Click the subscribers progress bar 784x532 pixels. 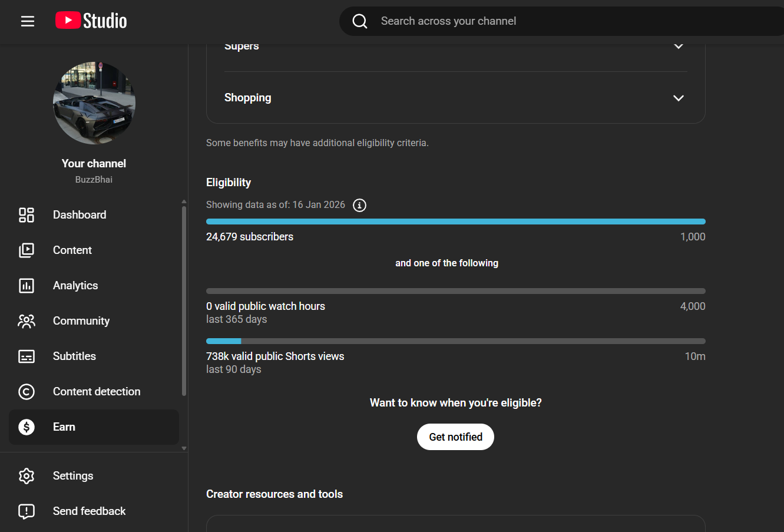pyautogui.click(x=455, y=222)
